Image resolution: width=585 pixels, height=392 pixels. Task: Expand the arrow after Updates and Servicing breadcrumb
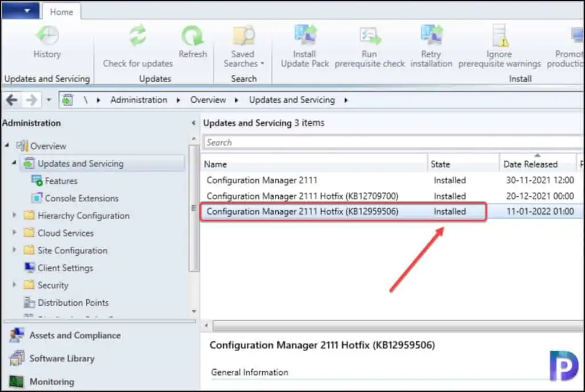[346, 100]
